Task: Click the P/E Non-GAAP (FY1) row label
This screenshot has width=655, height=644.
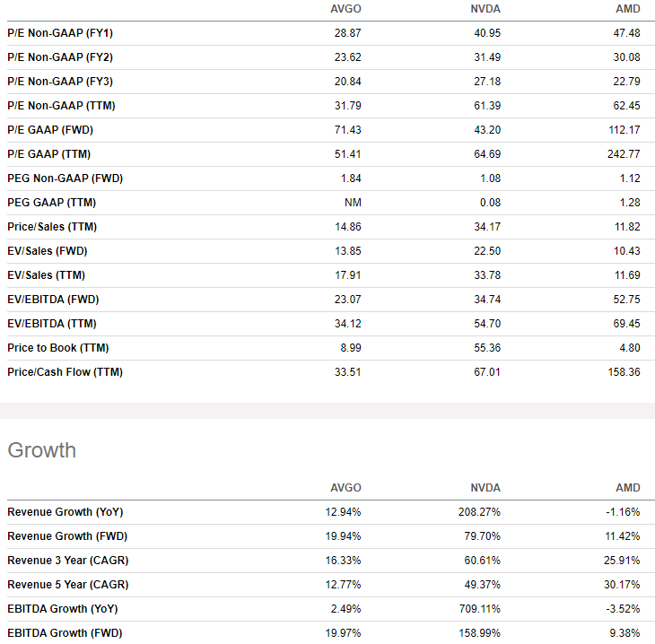Action: 59,33
